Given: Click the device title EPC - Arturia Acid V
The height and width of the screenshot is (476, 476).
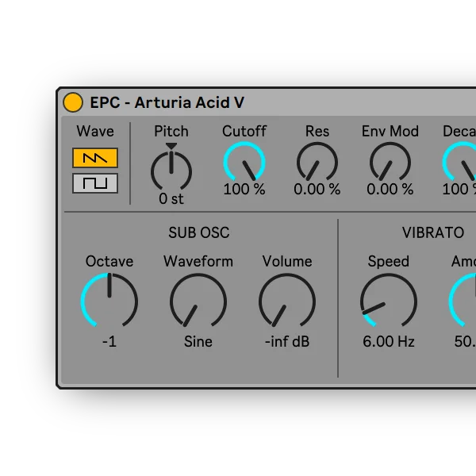Looking at the screenshot, I should pyautogui.click(x=167, y=102).
